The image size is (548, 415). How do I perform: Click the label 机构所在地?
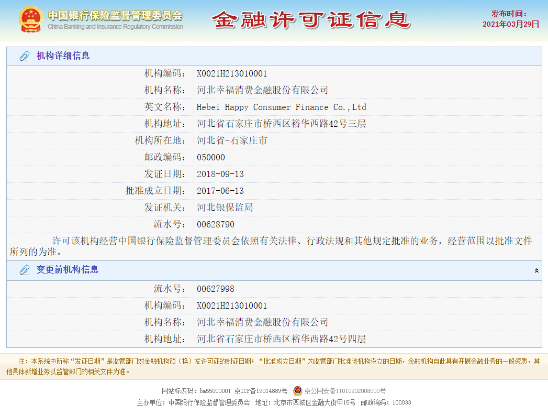pyautogui.click(x=160, y=141)
